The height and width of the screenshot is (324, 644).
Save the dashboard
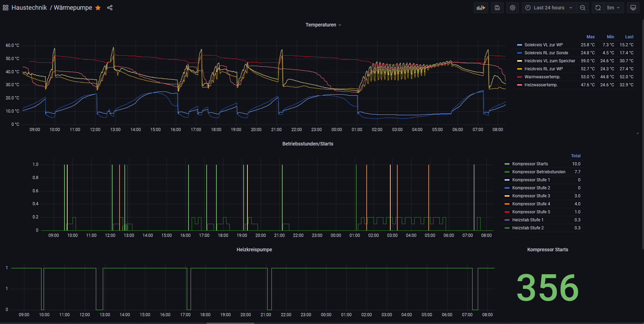click(497, 8)
